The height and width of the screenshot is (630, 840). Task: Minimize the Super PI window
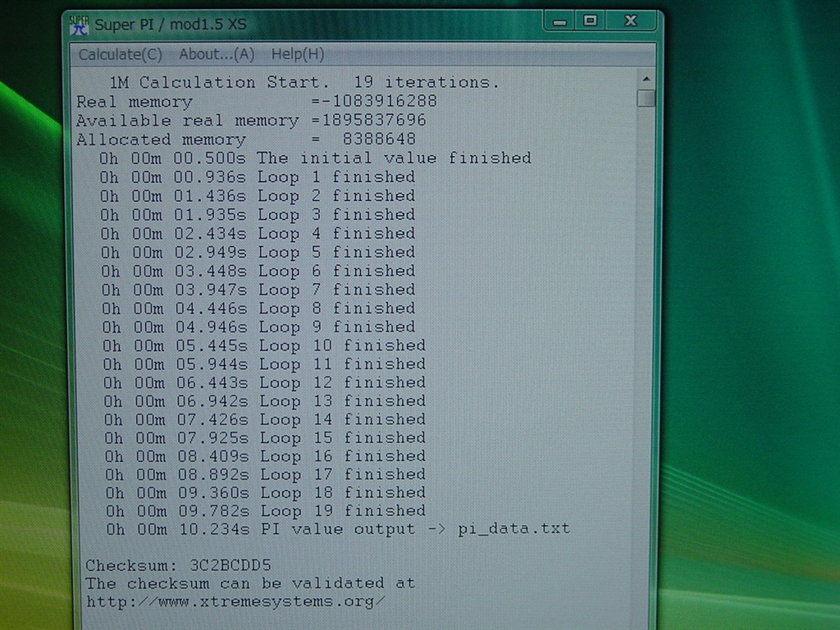coord(559,21)
